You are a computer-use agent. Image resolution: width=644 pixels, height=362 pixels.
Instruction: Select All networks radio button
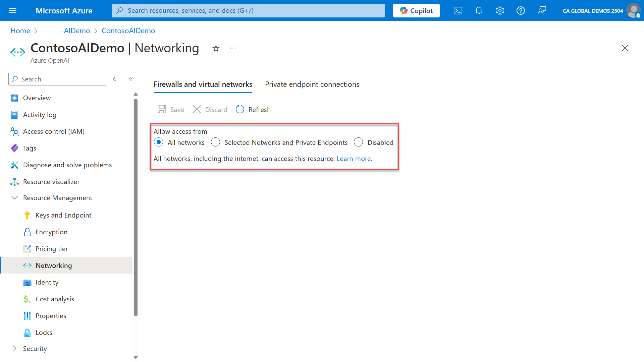[158, 142]
